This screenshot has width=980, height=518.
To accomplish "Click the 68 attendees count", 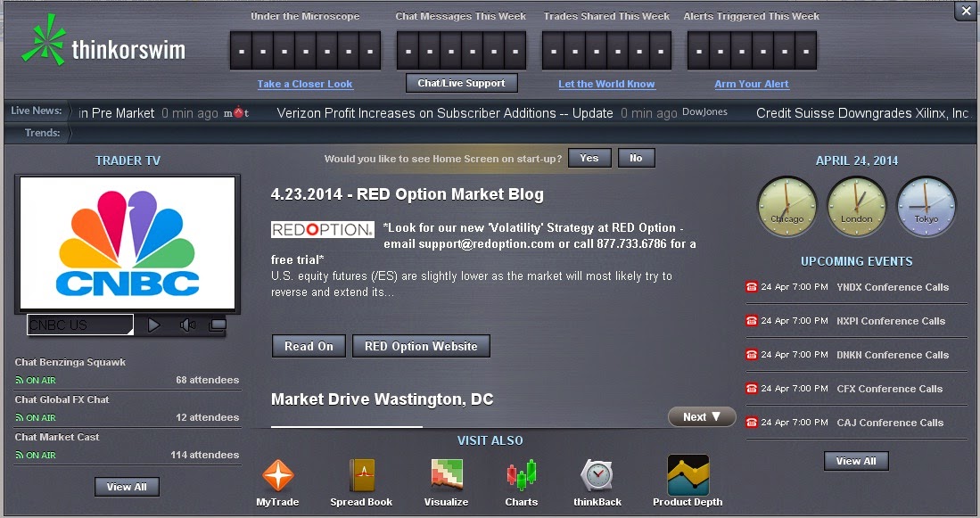I will point(208,380).
